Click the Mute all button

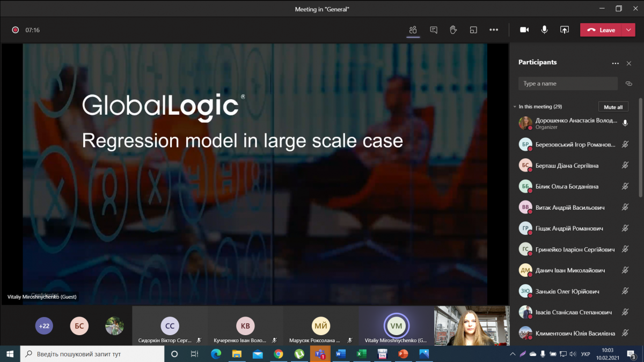click(613, 107)
